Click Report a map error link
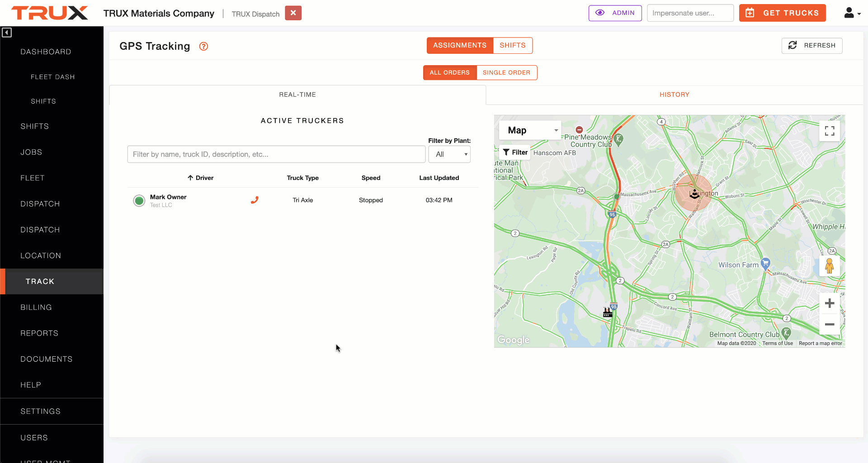Viewport: 868px width, 463px height. [820, 343]
